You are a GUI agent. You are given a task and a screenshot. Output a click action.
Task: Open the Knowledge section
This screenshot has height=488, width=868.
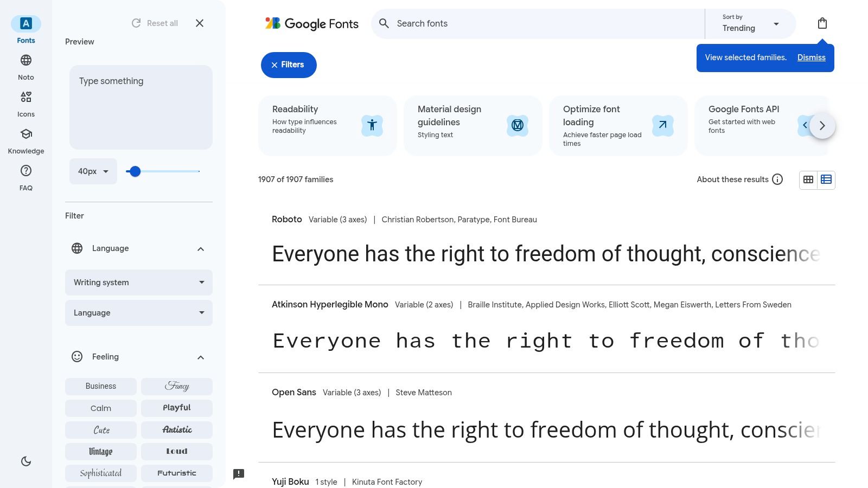pos(25,140)
